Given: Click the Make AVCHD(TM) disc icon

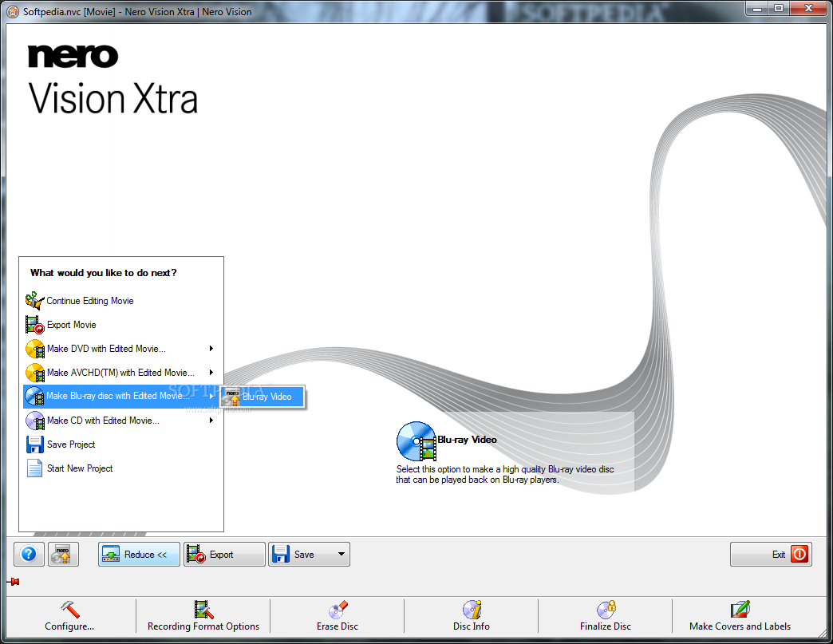Looking at the screenshot, I should (x=35, y=373).
